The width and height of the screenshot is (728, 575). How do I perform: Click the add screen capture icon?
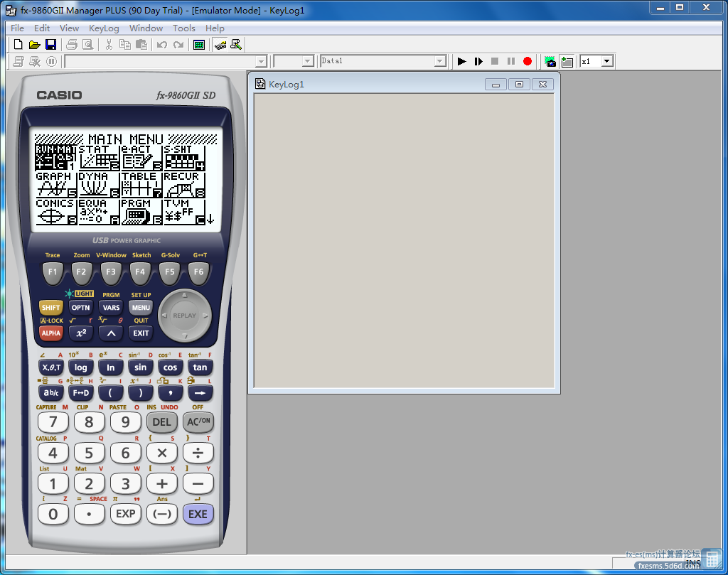(567, 61)
